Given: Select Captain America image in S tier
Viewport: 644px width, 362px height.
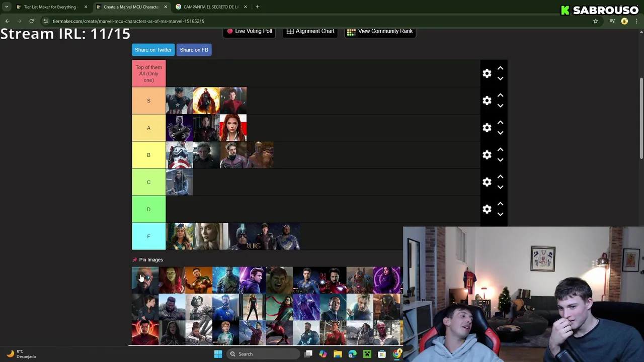Looking at the screenshot, I should (179, 101).
